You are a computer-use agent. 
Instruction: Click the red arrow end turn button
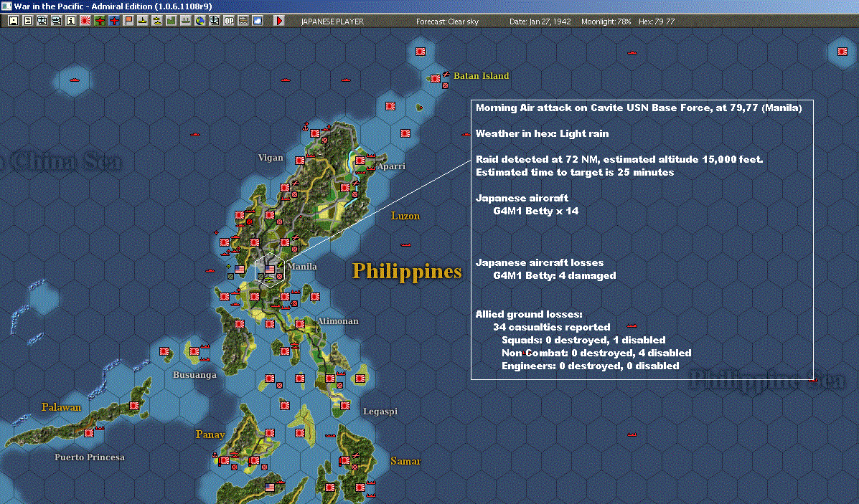click(x=279, y=21)
